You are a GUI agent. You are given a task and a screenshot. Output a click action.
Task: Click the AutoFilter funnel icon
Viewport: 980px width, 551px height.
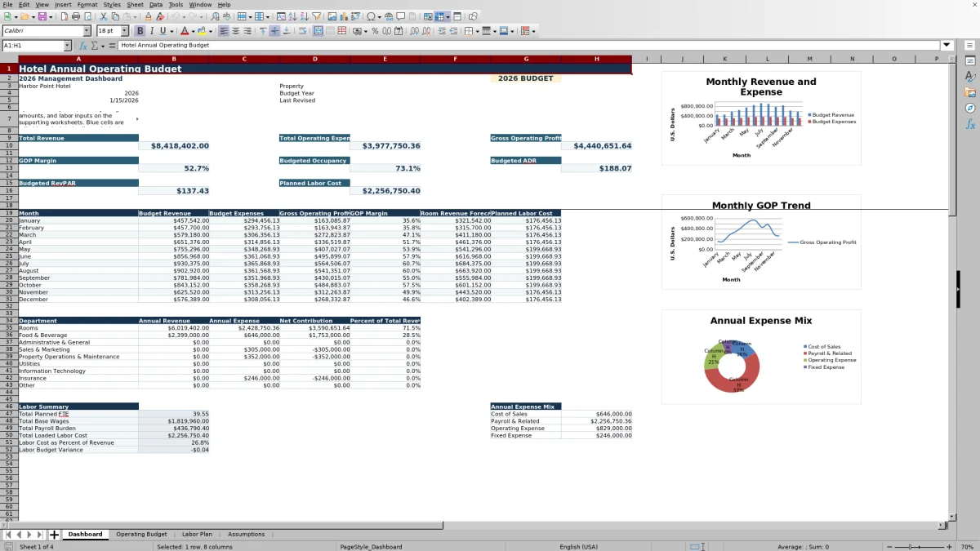316,16
